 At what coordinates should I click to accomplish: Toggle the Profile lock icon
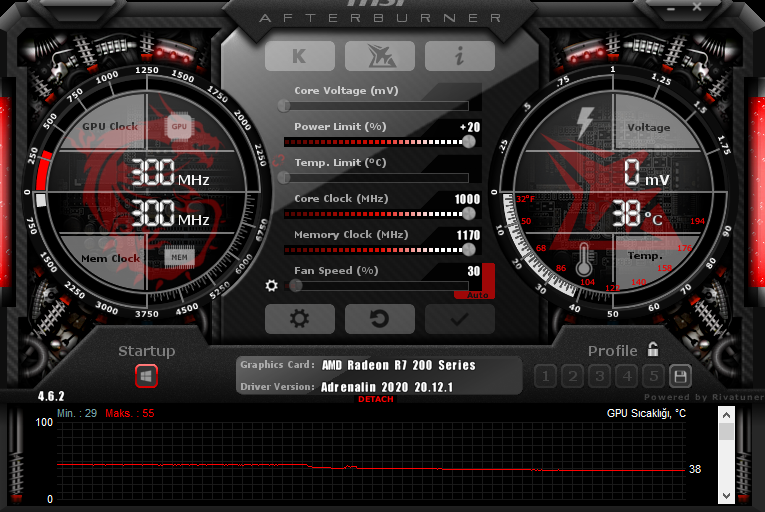click(x=653, y=349)
